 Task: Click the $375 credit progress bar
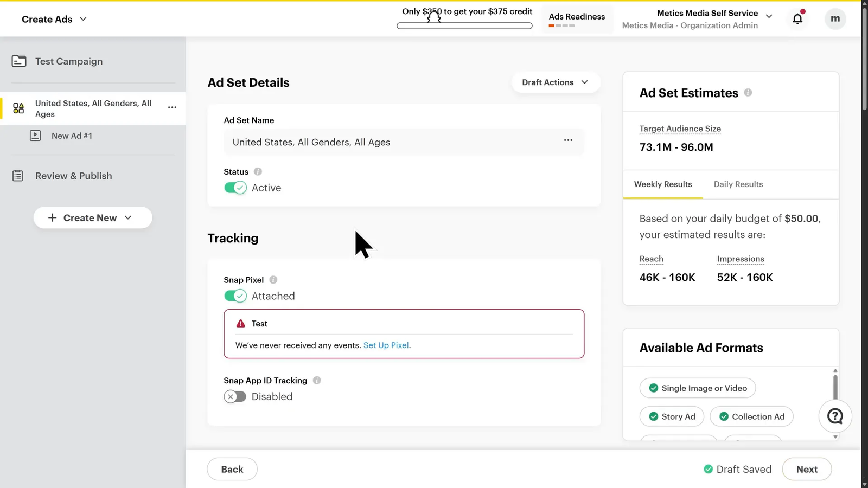pyautogui.click(x=464, y=25)
